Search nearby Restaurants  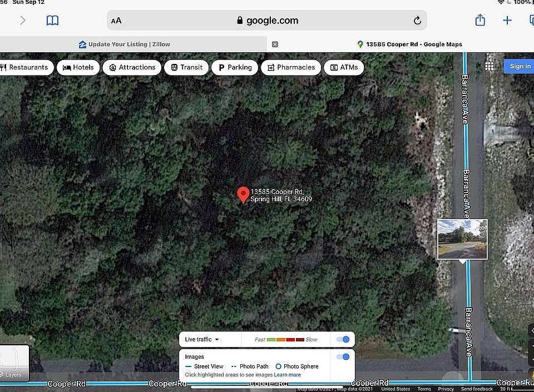click(x=25, y=67)
